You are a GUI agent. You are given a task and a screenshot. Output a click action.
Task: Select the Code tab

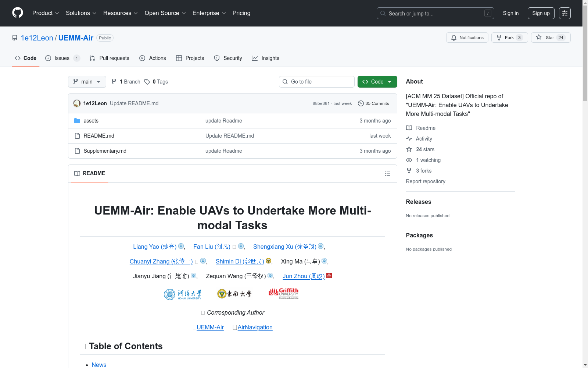(26, 58)
